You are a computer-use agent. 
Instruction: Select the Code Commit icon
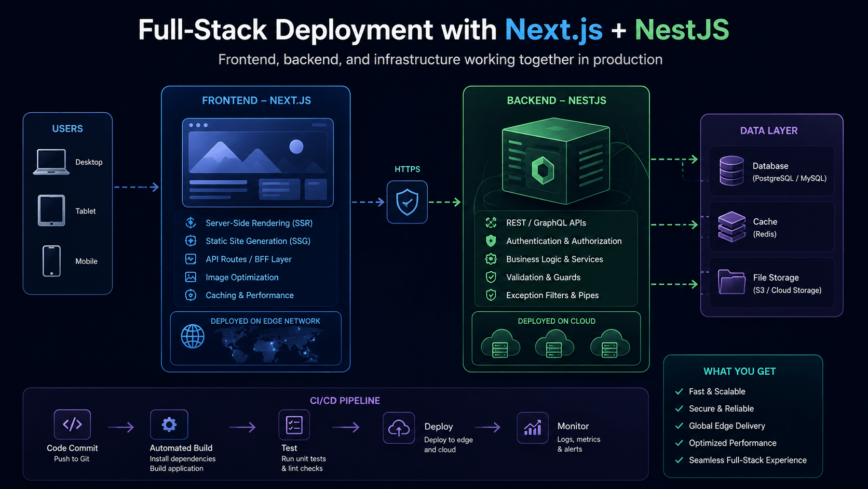point(72,424)
